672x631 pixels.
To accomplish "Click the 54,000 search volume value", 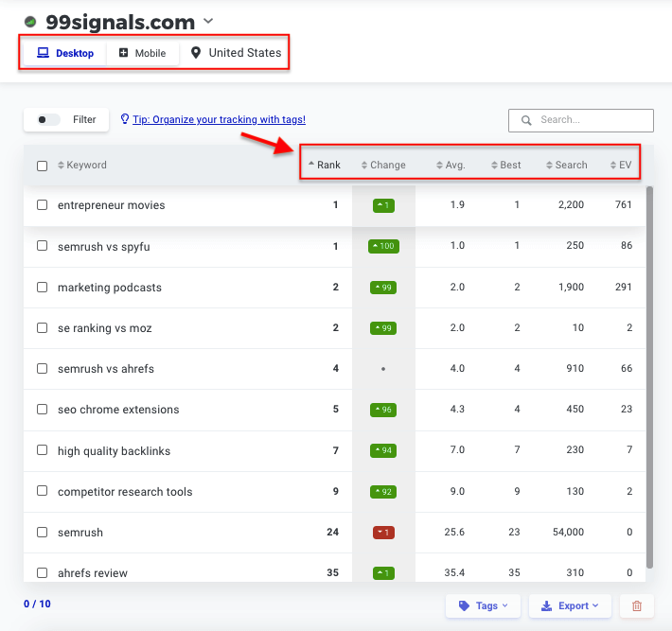I will click(x=568, y=532).
